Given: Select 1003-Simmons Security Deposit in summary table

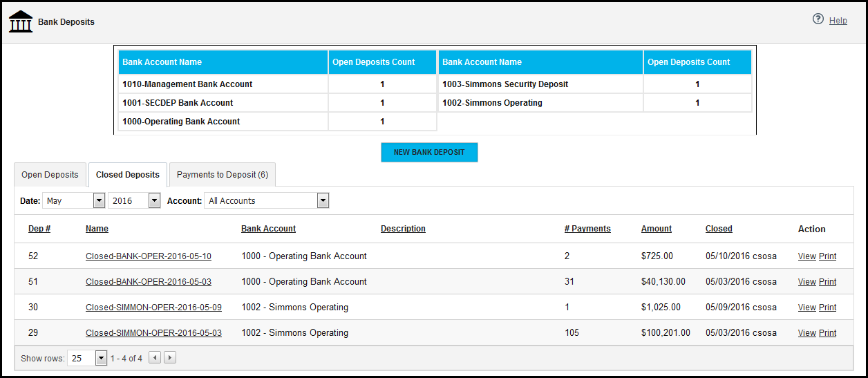Looking at the screenshot, I should tap(505, 84).
